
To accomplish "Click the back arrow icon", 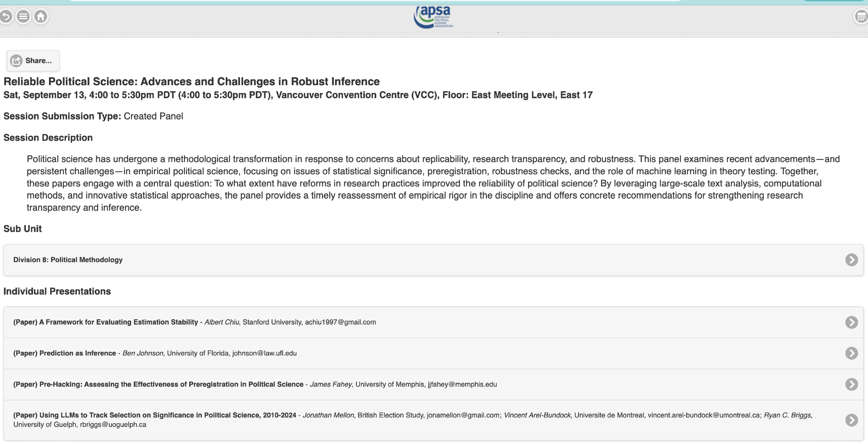I will click(6, 17).
